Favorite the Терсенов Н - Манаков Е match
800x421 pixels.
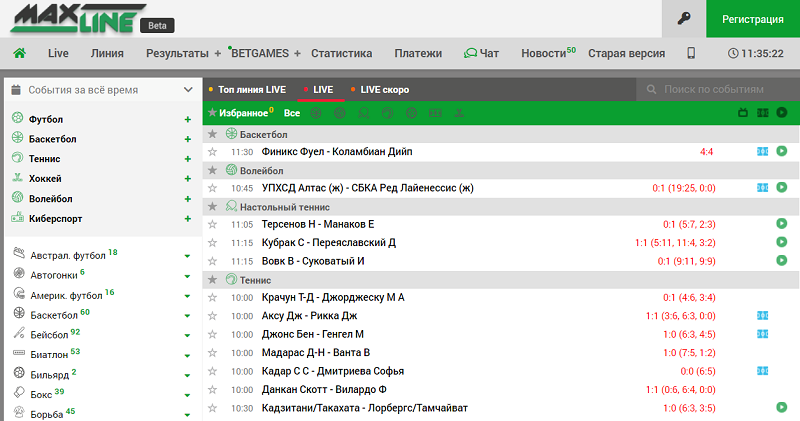click(x=213, y=224)
